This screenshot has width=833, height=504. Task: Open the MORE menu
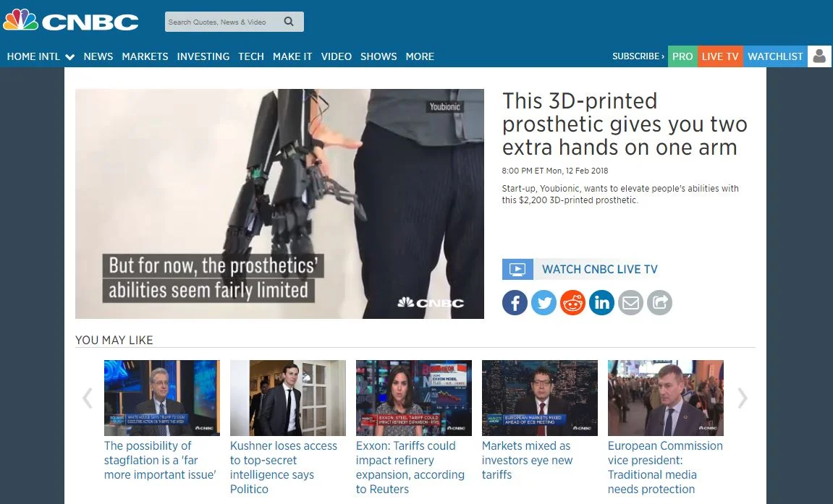point(420,56)
